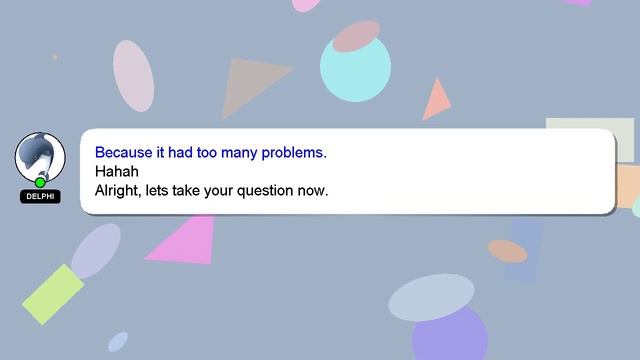Click the light blue ellipse near bottom

coord(431,297)
